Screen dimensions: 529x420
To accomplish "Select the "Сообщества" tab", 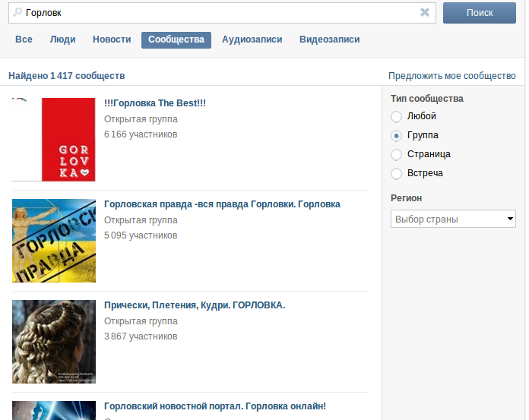I will coord(176,39).
